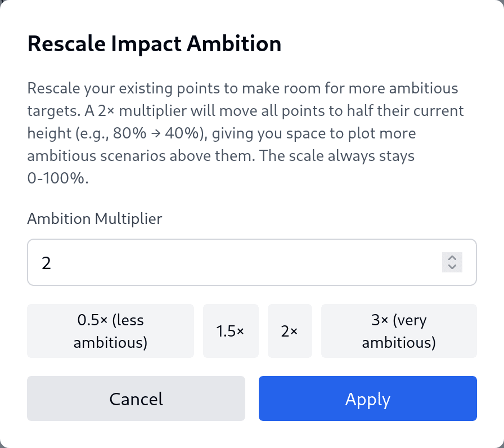504x448 pixels.
Task: Click the down arrow in the multiplier stepper
Action: pyautogui.click(x=452, y=267)
